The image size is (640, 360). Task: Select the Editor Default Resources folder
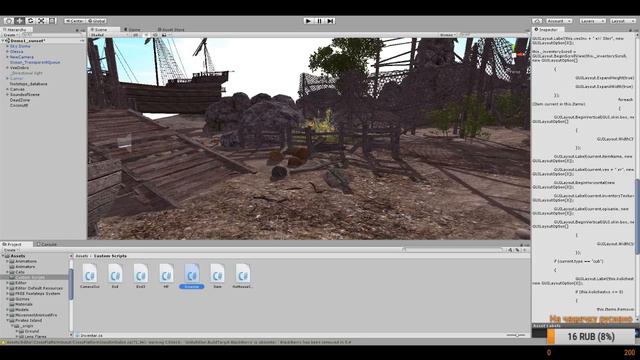pos(39,288)
